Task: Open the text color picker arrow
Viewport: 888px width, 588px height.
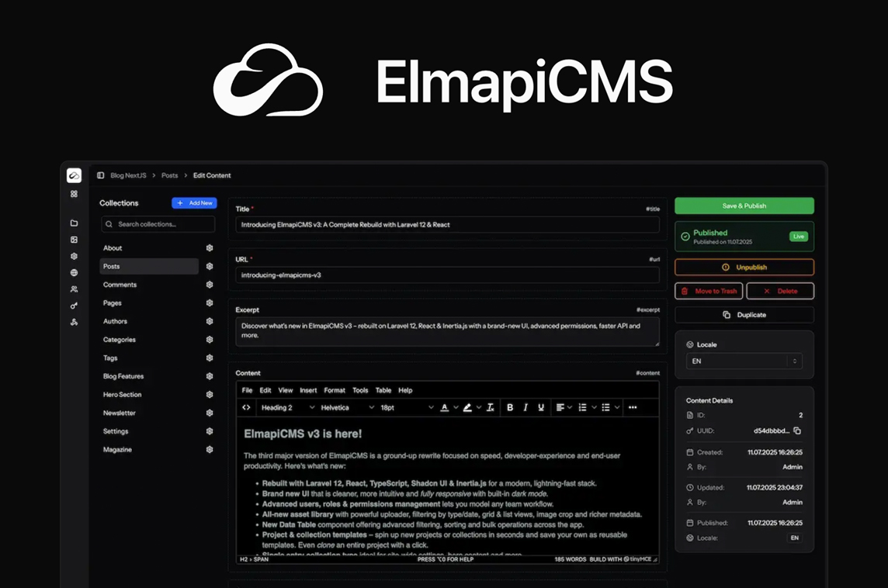Action: (456, 407)
